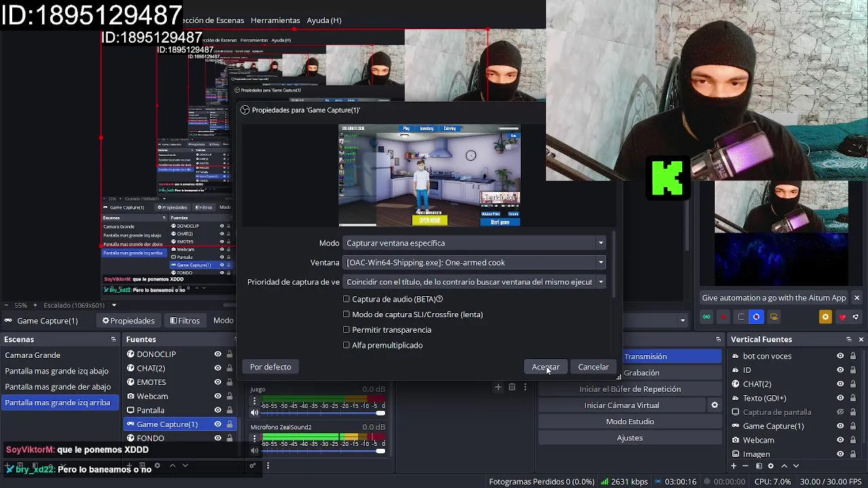The image size is (868, 488).
Task: Select the Game Capture(1) source row
Action: (x=179, y=424)
